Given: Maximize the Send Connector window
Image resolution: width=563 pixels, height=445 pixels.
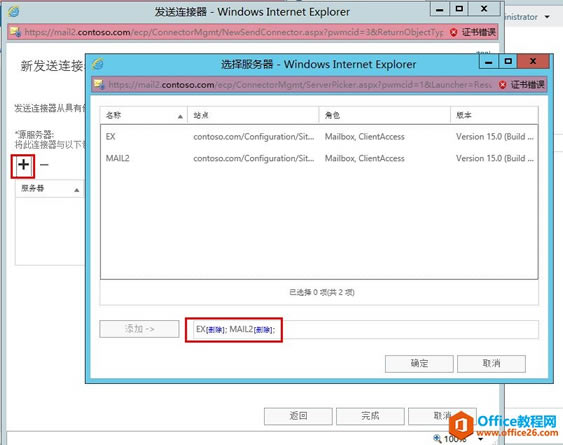Looking at the screenshot, I should (459, 9).
